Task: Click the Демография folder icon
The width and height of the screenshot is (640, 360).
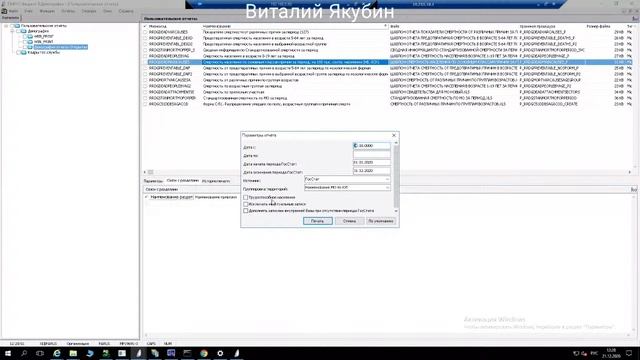Action: coord(24,31)
